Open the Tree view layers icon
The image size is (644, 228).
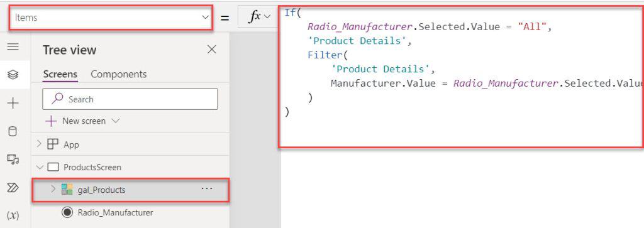pos(13,75)
